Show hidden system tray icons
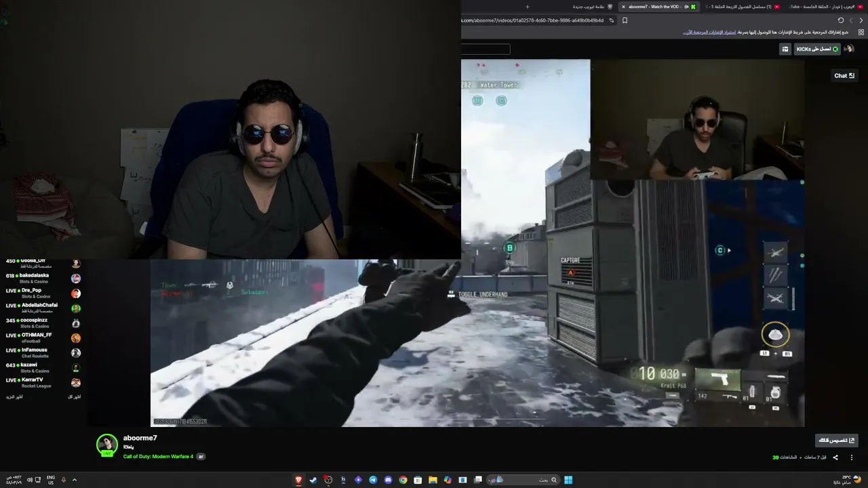The image size is (868, 488). tap(75, 480)
